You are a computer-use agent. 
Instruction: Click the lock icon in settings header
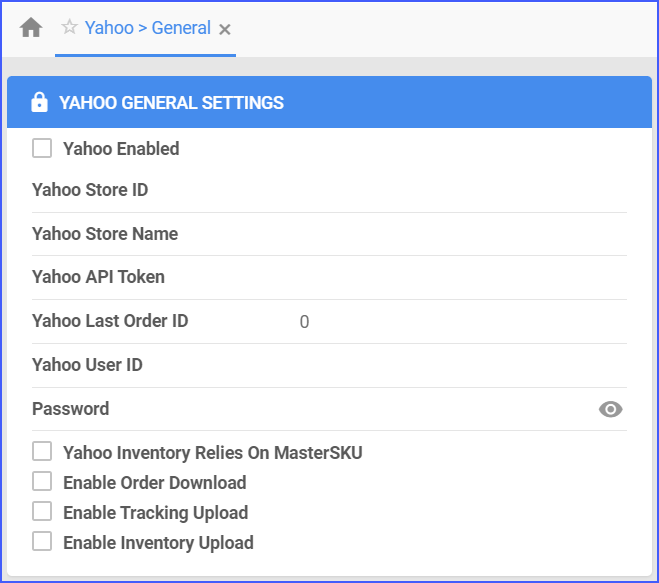pyautogui.click(x=40, y=102)
